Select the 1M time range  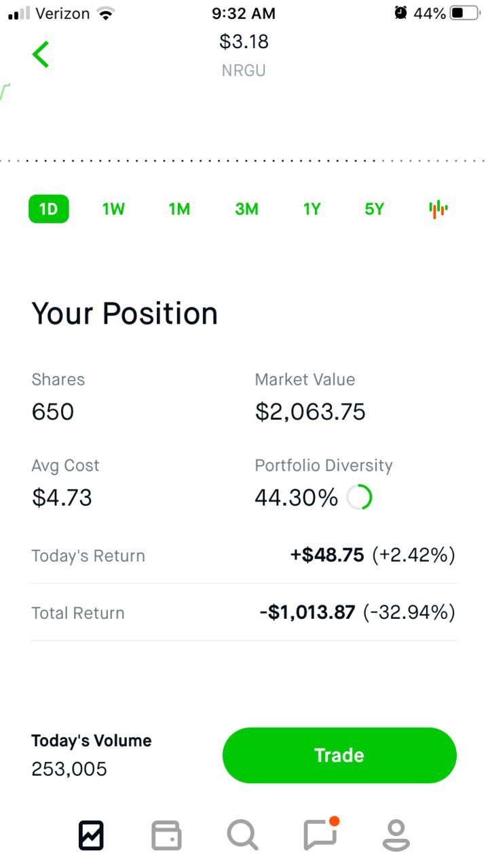pyautogui.click(x=179, y=209)
